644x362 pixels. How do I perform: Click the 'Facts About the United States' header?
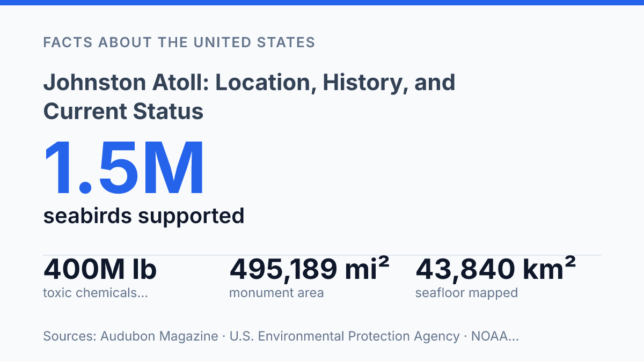179,42
